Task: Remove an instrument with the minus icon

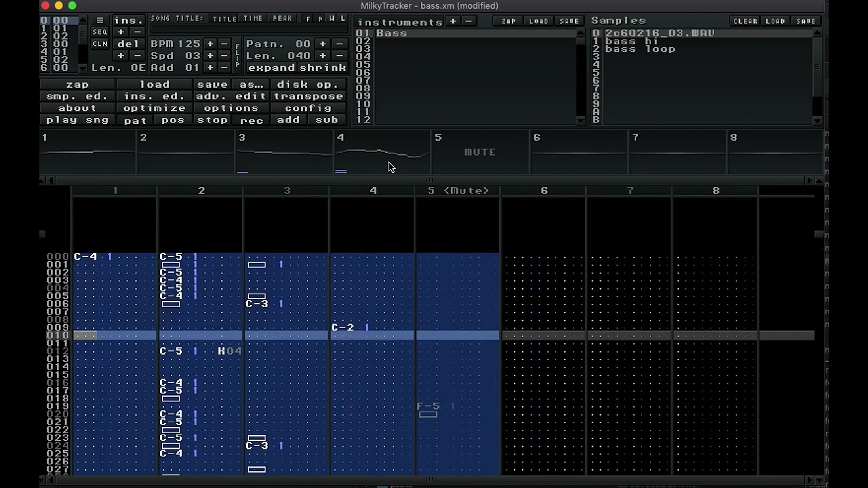Action: click(468, 21)
